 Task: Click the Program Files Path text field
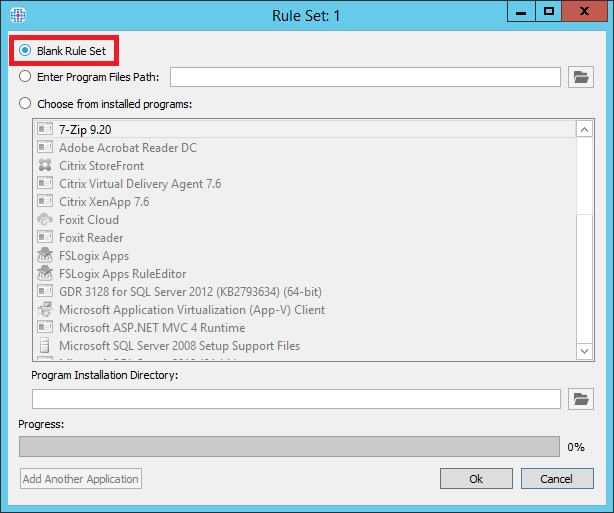click(x=365, y=77)
